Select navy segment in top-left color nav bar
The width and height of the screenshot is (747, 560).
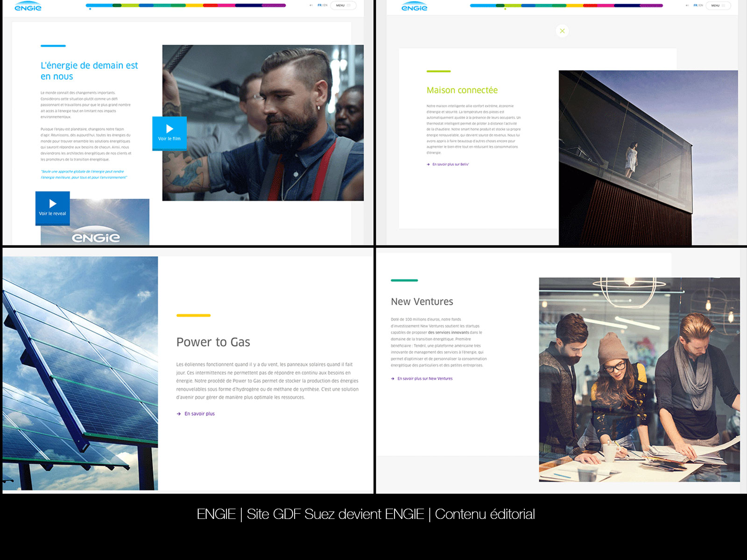(x=248, y=5)
